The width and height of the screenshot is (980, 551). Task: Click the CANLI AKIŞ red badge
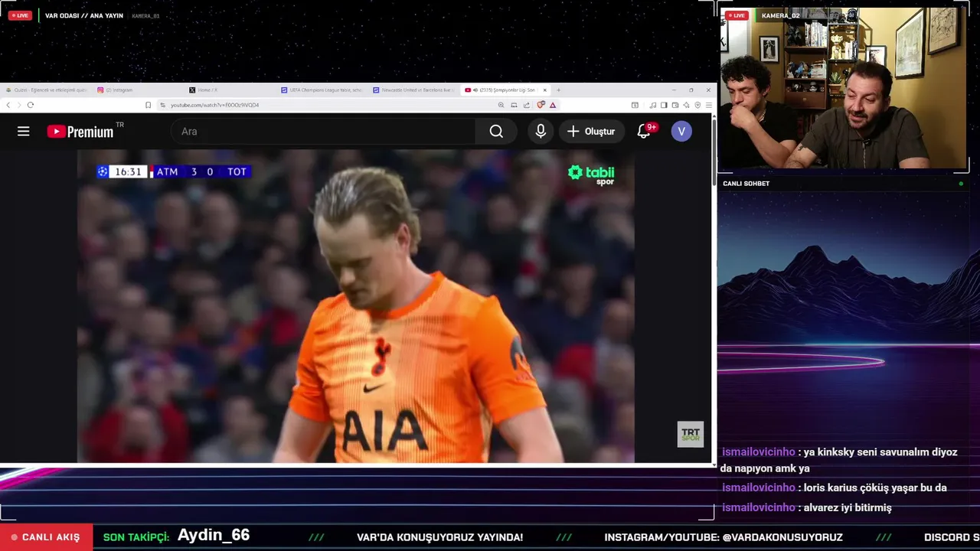(x=46, y=537)
